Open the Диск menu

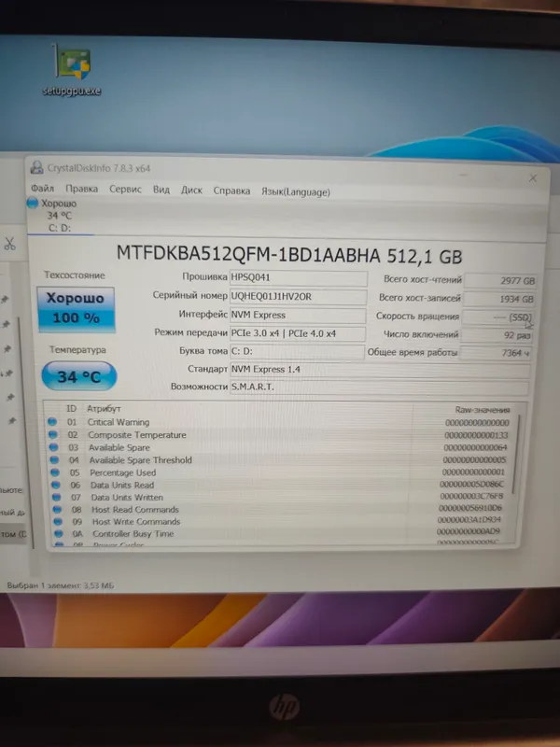tap(191, 190)
